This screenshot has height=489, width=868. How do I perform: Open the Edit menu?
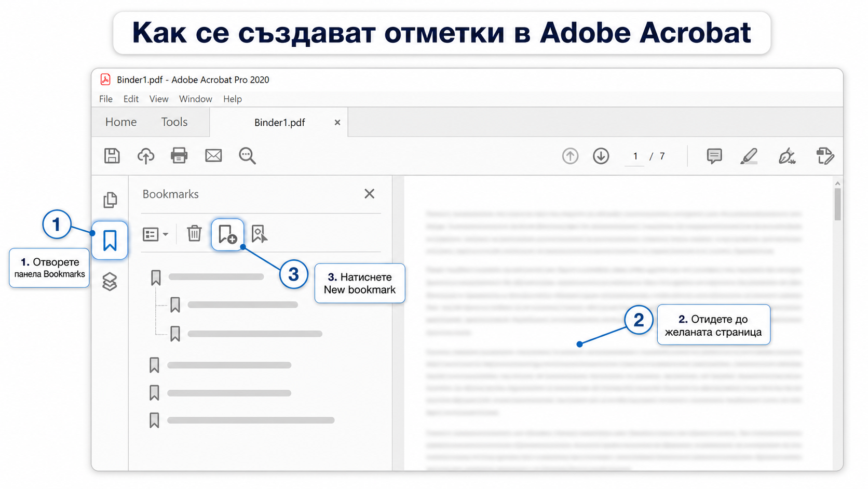pos(131,99)
